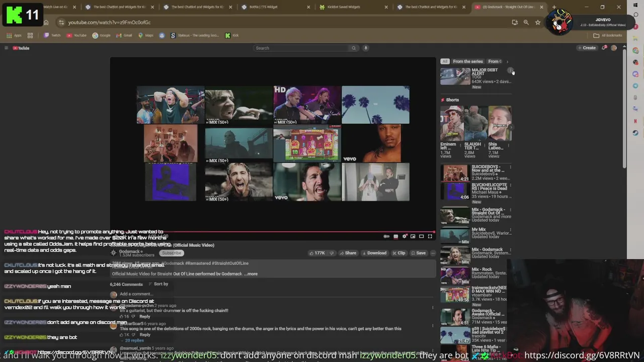Like the video showing 177K
This screenshot has width=644, height=362.
pyautogui.click(x=317, y=253)
